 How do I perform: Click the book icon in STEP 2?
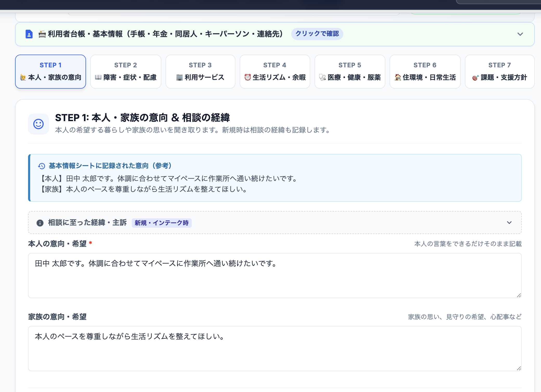(x=98, y=77)
